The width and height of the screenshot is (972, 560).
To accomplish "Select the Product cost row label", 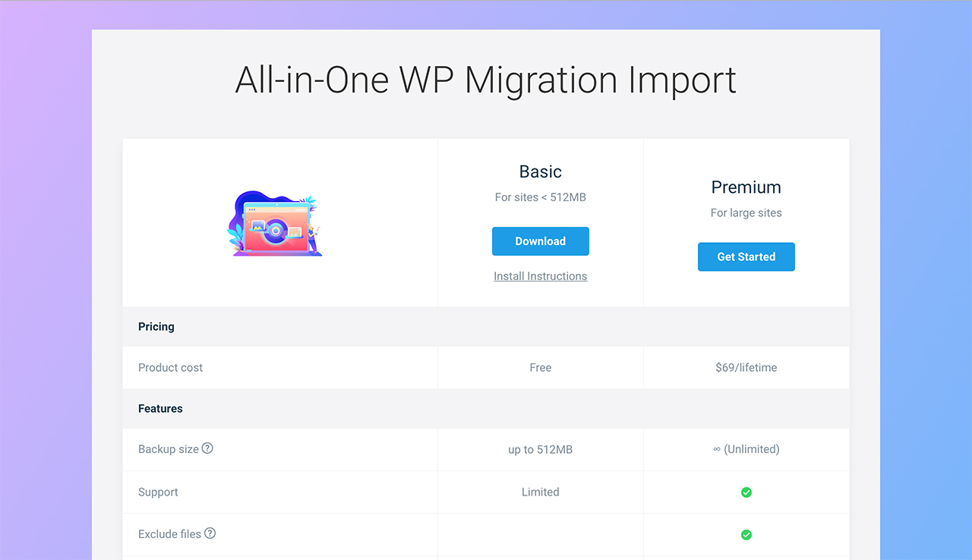I will tap(170, 367).
